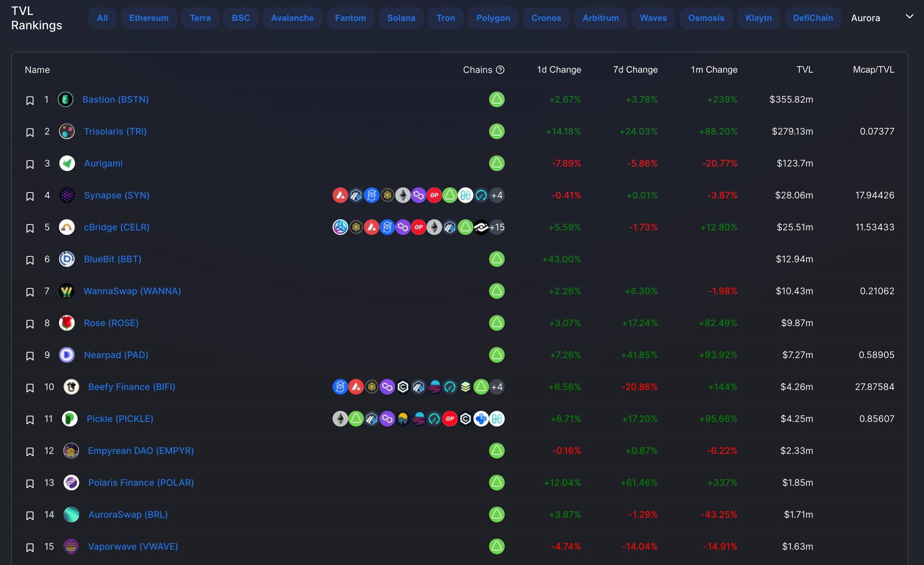Image resolution: width=924 pixels, height=565 pixels.
Task: Click the Polaris Finance logo
Action: point(71,483)
